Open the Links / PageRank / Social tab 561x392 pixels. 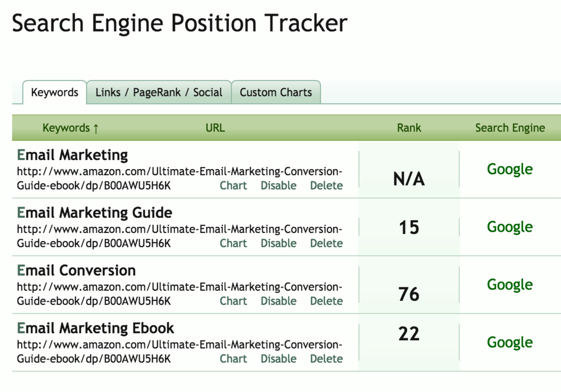[x=159, y=92]
